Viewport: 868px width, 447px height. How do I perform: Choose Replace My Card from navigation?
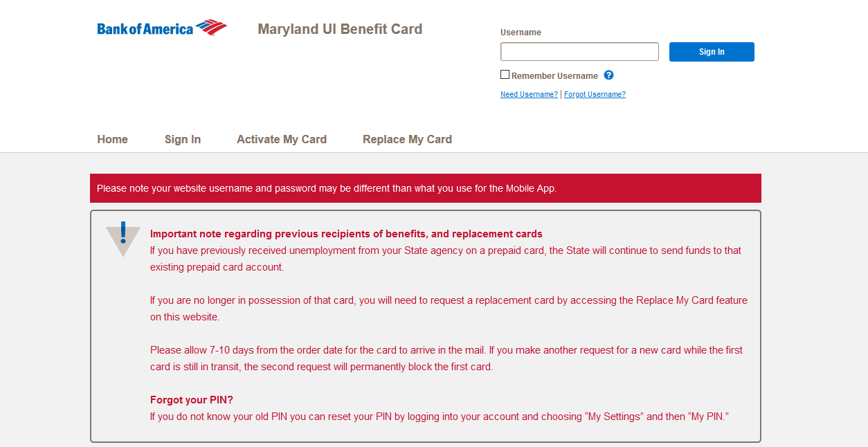point(407,139)
